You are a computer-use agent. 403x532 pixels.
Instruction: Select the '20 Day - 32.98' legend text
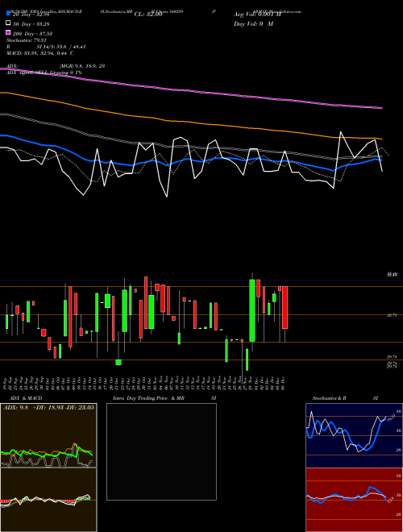coord(31,15)
